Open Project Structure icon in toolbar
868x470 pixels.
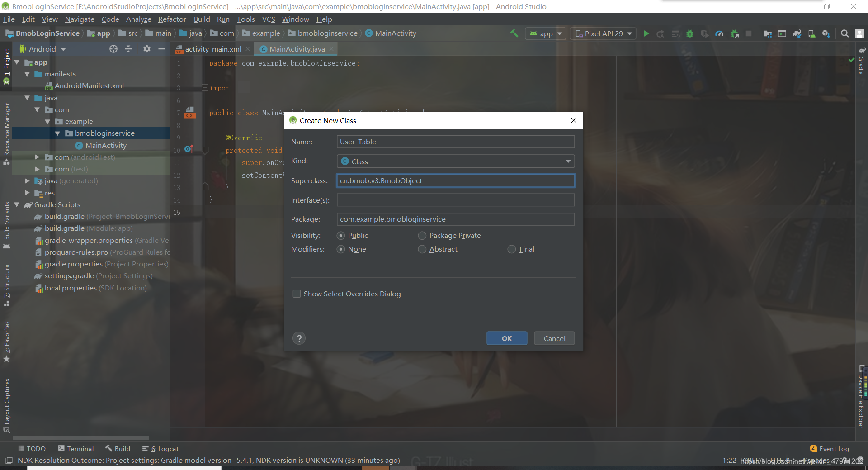[767, 33]
